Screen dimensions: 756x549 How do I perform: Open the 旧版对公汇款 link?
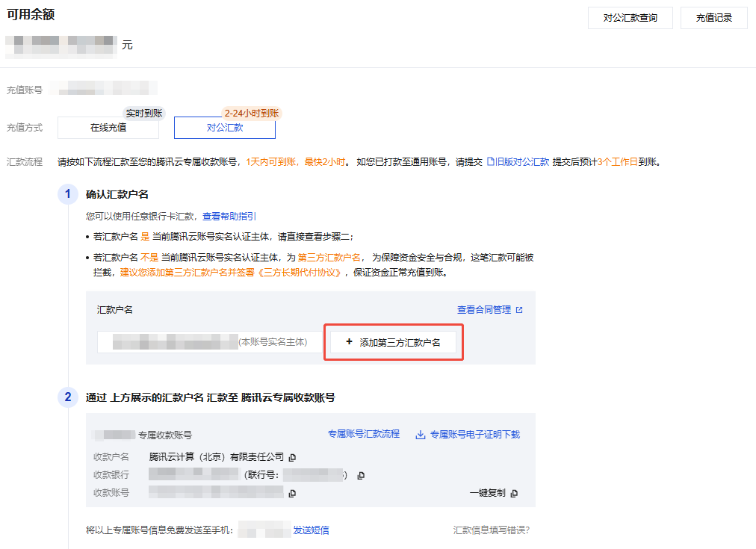522,162
